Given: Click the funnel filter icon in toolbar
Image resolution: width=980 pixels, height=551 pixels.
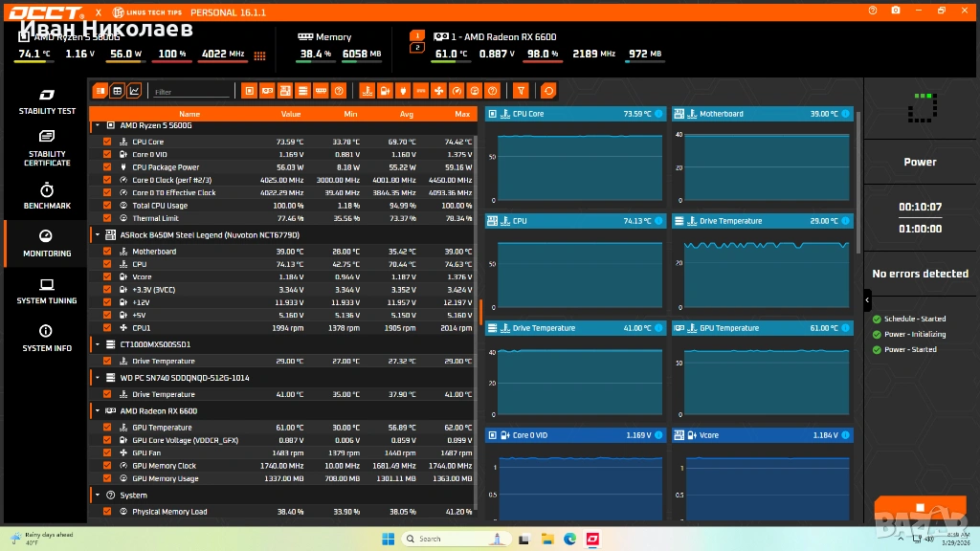Looking at the screenshot, I should pyautogui.click(x=521, y=91).
